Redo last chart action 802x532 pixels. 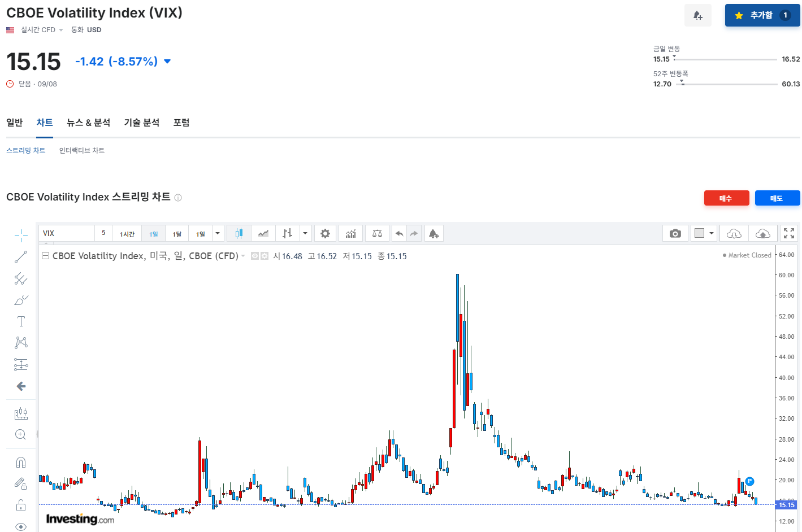click(x=414, y=233)
